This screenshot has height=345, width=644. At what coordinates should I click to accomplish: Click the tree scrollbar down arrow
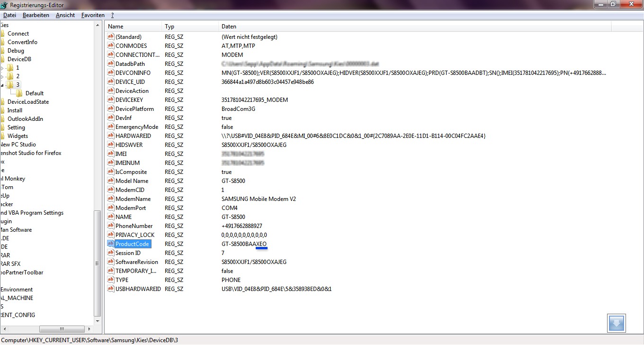98,321
